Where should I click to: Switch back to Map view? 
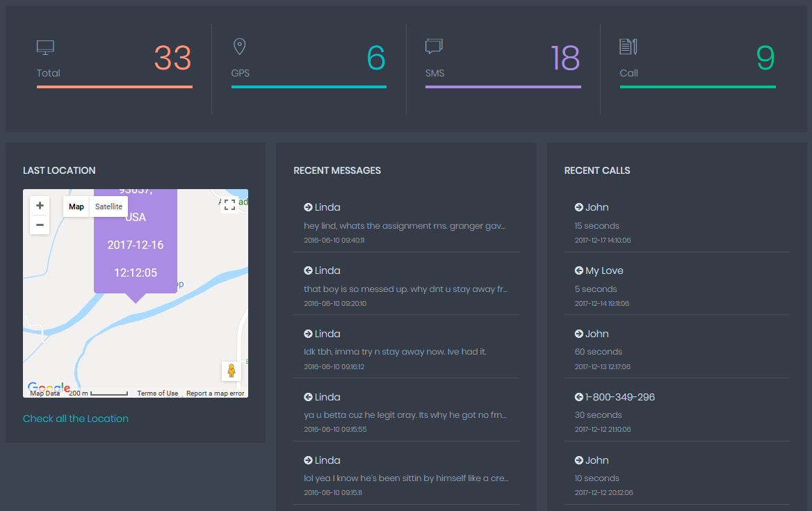tap(76, 206)
